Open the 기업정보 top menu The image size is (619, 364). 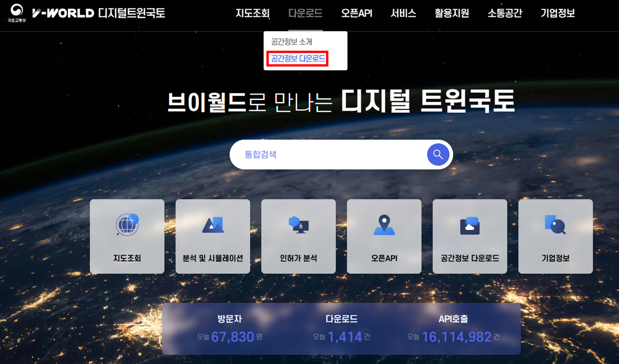[x=558, y=13]
